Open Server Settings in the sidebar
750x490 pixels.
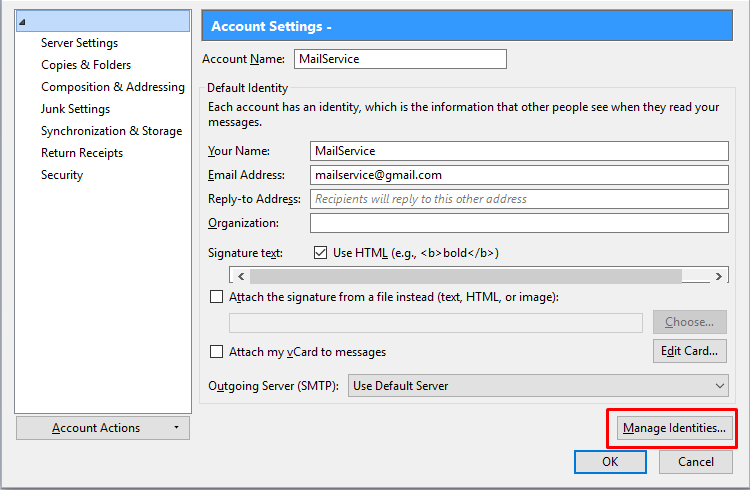(x=79, y=43)
